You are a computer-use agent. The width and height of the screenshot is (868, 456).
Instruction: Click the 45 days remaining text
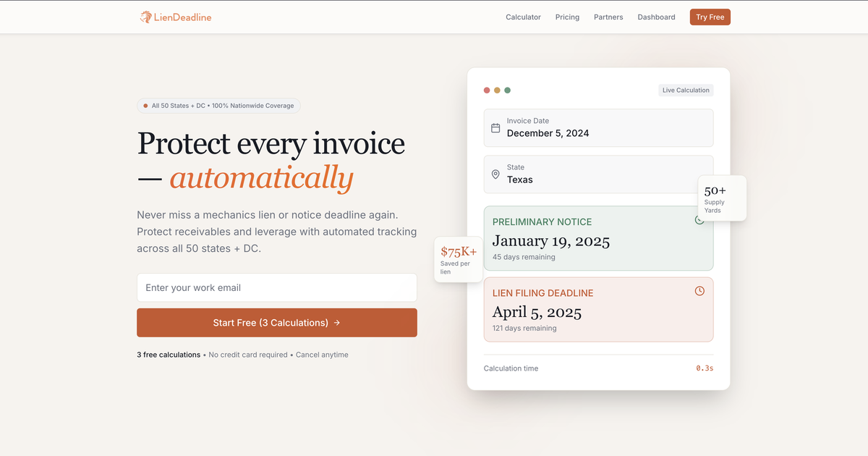[x=524, y=257]
